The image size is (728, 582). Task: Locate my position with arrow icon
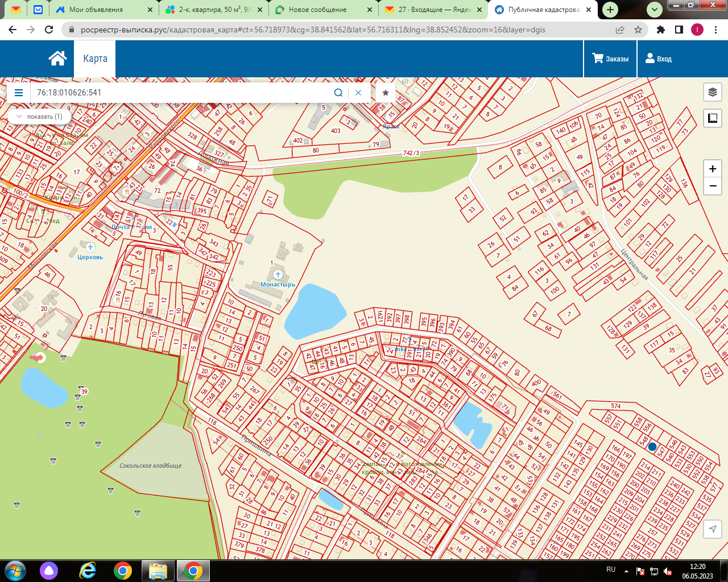coord(712,529)
